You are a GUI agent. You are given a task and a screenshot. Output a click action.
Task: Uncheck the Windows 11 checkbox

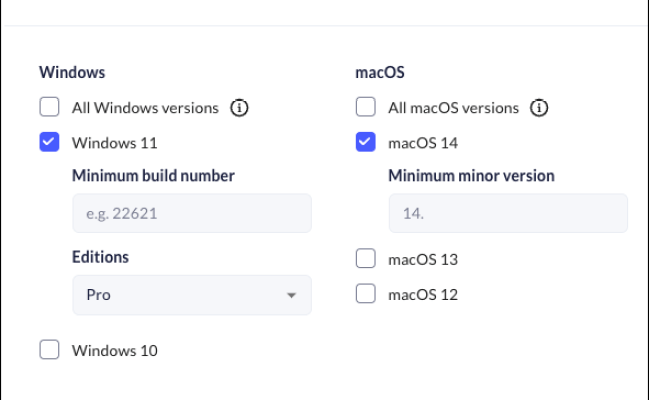49,142
